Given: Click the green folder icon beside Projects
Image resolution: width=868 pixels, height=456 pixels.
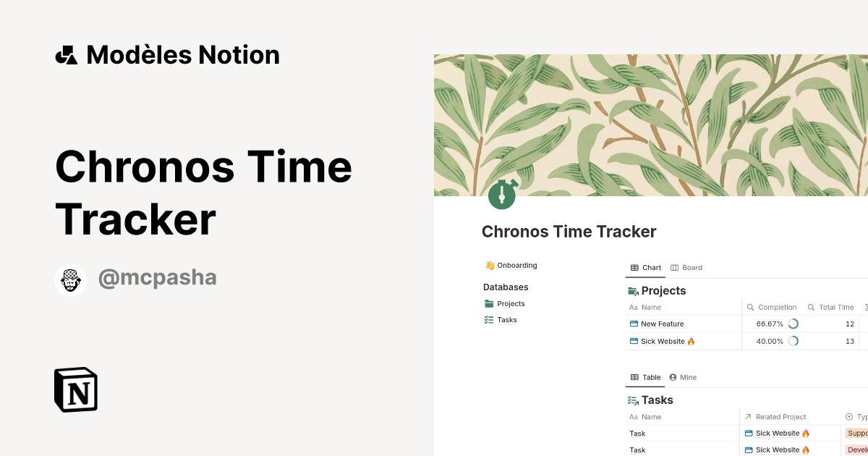Looking at the screenshot, I should [x=488, y=303].
